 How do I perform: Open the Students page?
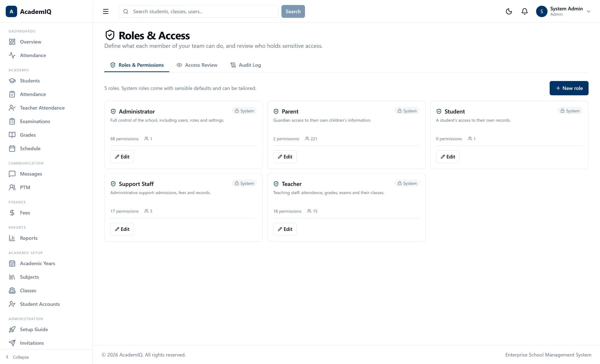tap(46, 81)
